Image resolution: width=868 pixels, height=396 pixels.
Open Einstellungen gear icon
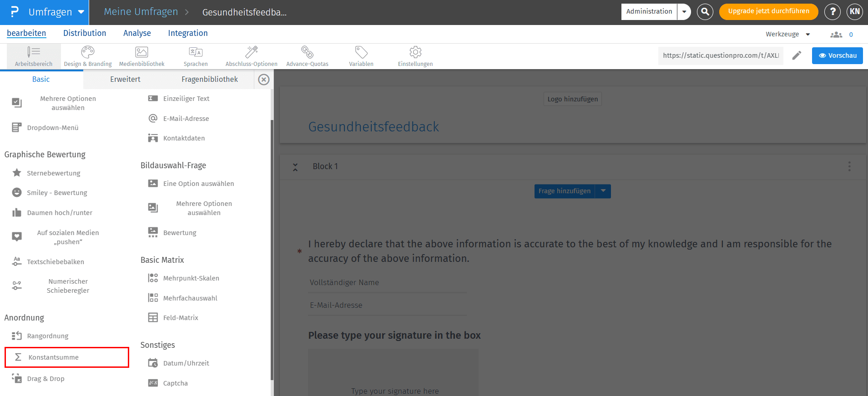coord(415,52)
